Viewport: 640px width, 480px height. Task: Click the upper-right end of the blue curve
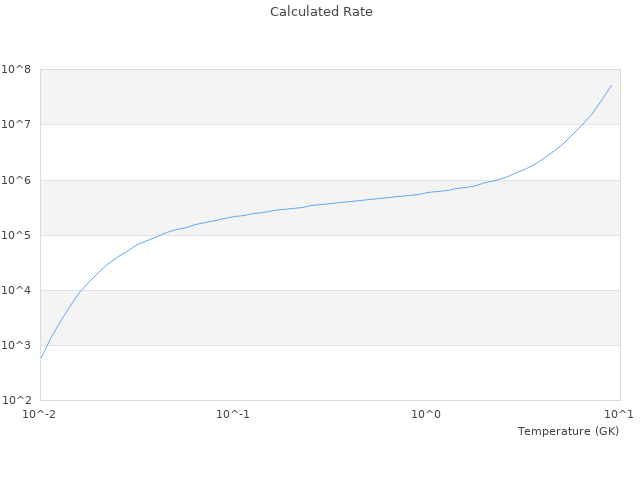point(611,85)
